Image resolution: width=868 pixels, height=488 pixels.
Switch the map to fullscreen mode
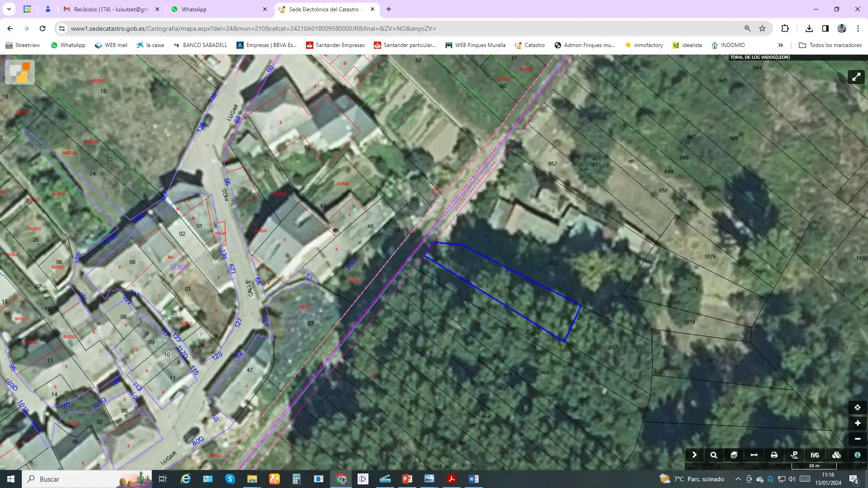tap(856, 77)
